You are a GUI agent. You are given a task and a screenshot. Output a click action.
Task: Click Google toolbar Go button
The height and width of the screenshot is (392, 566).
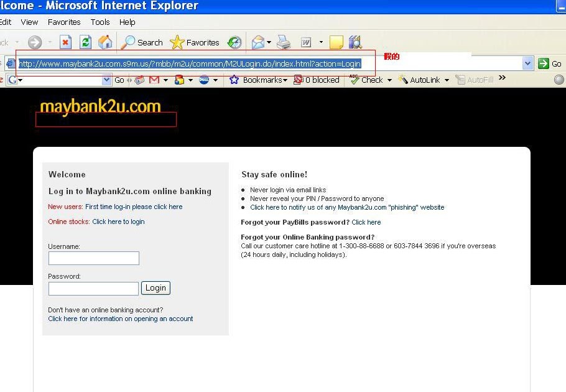click(119, 80)
